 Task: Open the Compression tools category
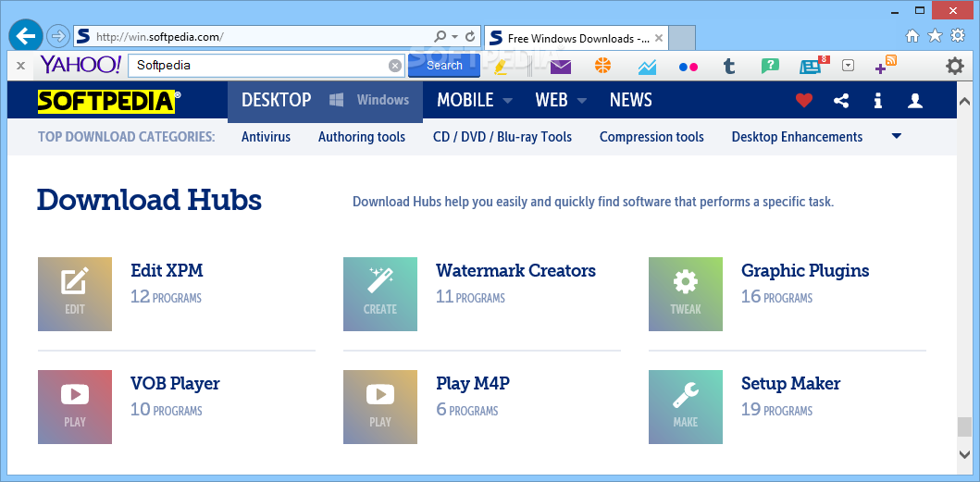point(651,137)
